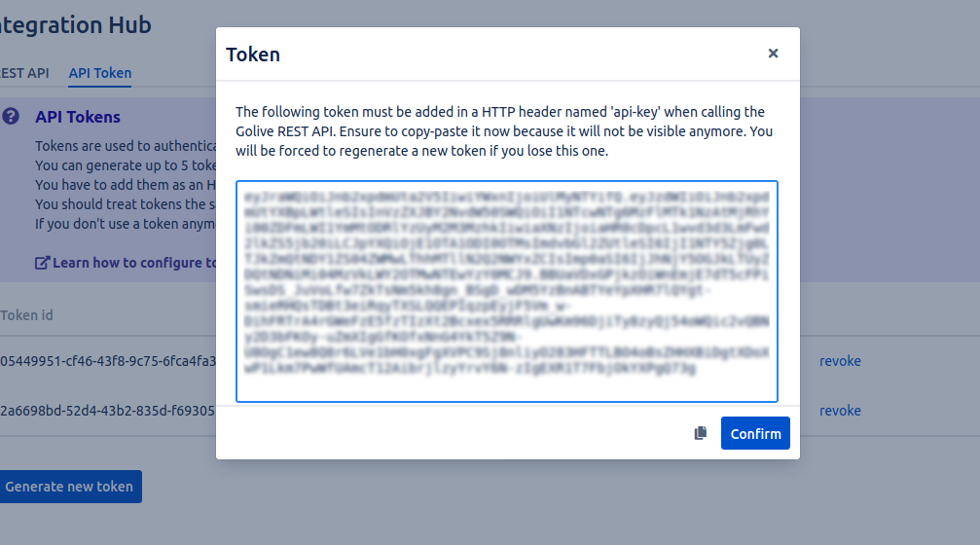Screen dimensions: 980x545
Task: Select the 05449951 token id row
Action: (107, 361)
